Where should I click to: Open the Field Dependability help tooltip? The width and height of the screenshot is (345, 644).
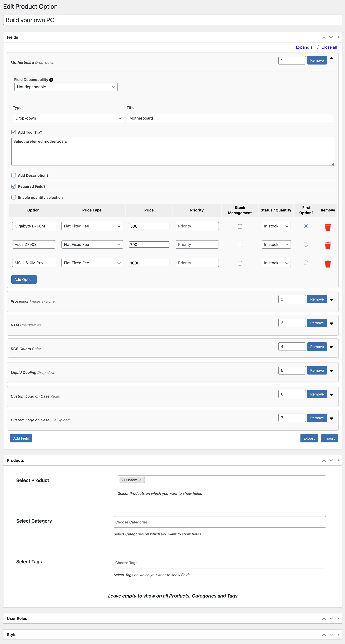coord(51,79)
